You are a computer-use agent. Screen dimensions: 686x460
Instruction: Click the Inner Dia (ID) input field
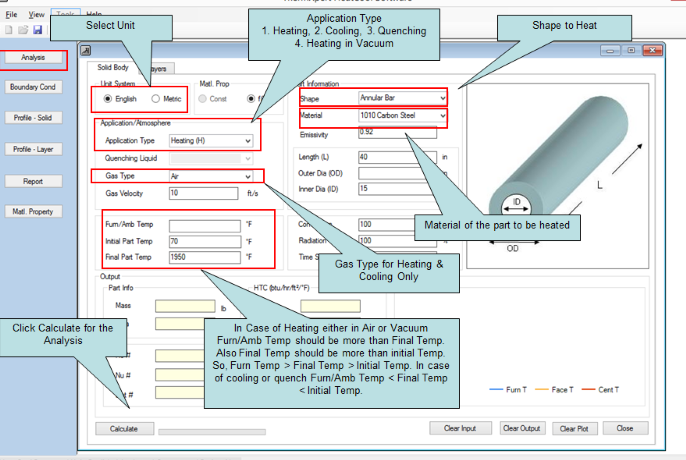tap(395, 189)
